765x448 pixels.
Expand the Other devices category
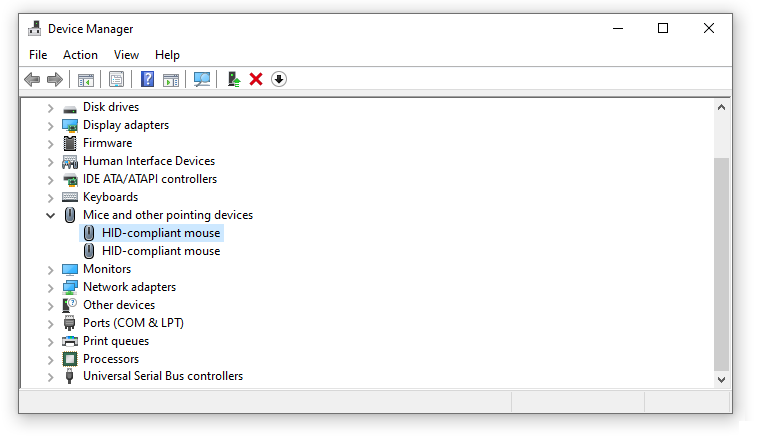[x=50, y=306]
